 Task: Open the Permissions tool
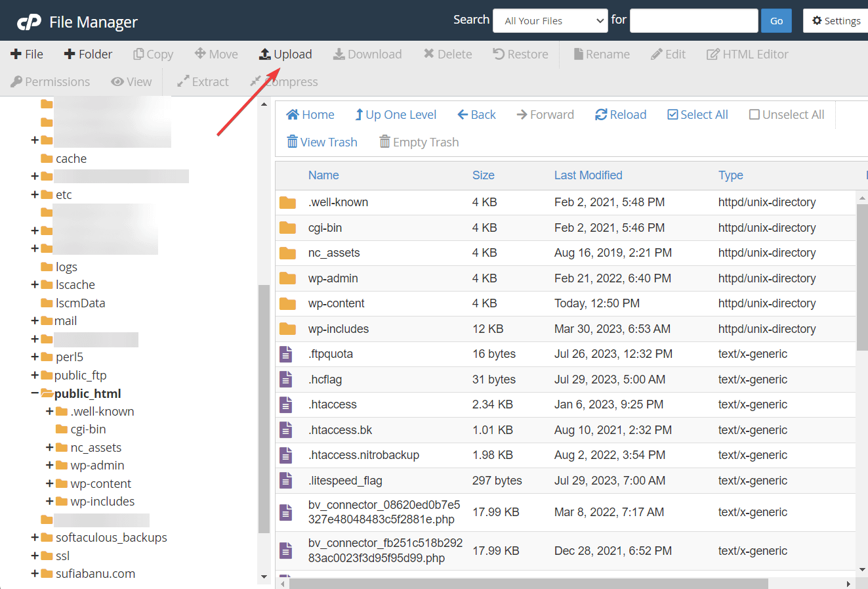pos(50,81)
